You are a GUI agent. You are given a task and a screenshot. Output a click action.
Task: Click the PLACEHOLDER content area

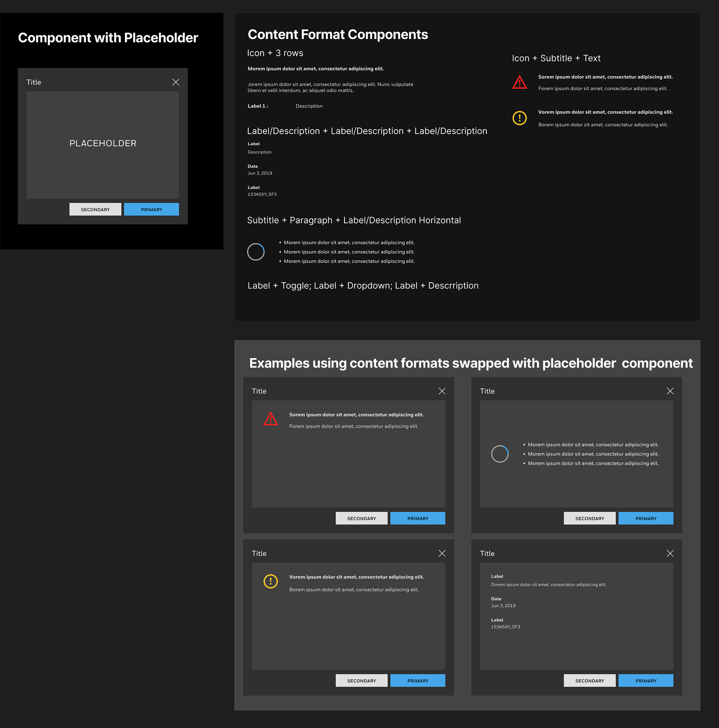103,144
